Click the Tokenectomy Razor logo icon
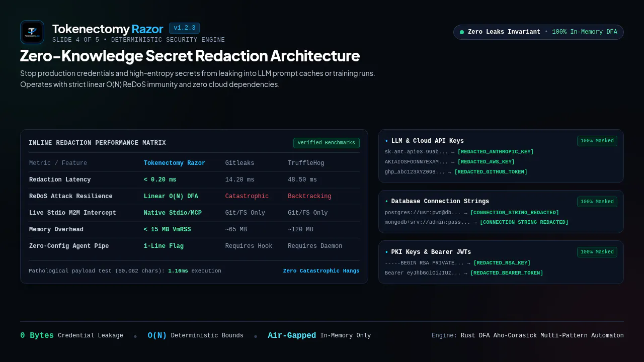644x362 pixels. point(32,32)
